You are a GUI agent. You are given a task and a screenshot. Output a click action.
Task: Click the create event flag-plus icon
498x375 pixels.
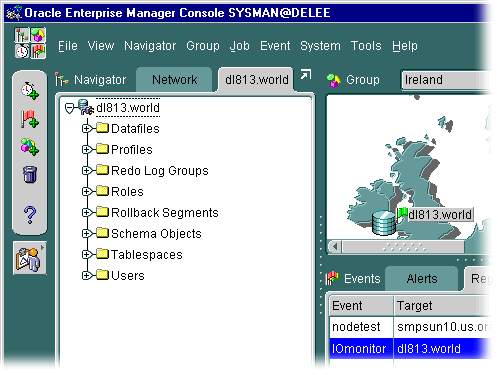pyautogui.click(x=29, y=119)
